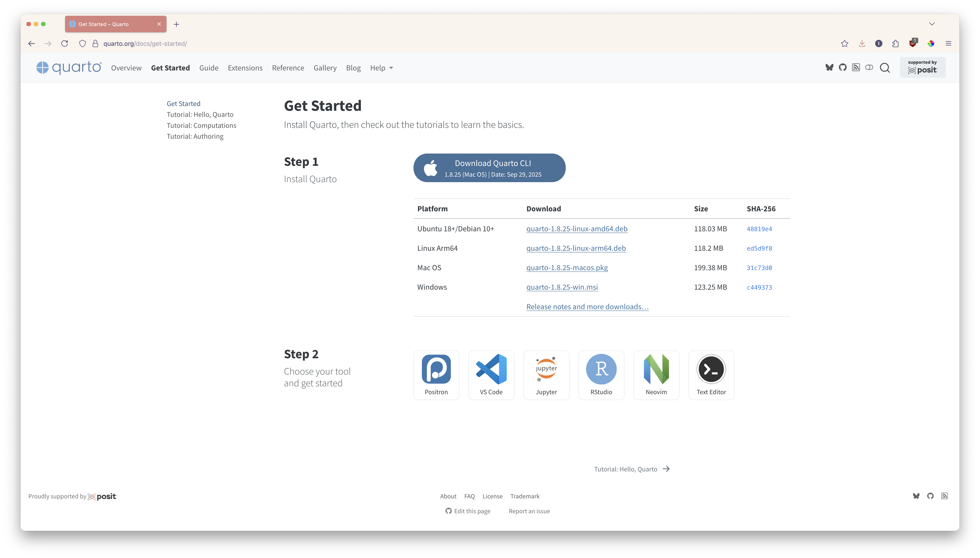Pick the RStudio tool tile

coord(601,375)
